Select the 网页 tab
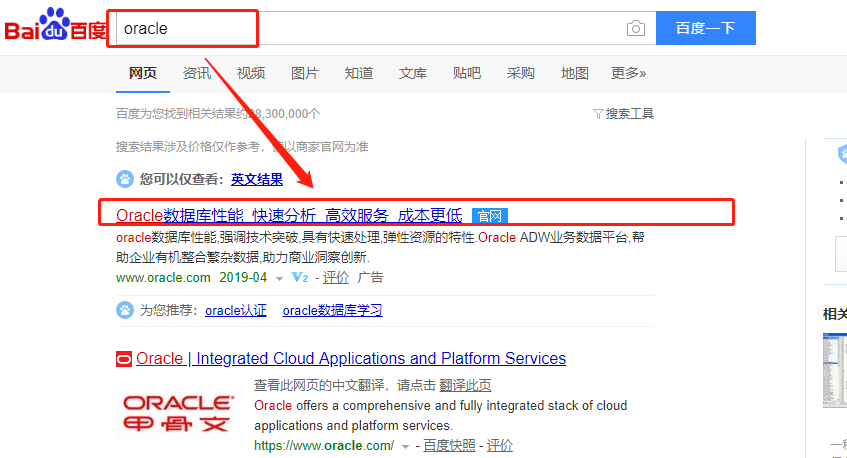847x458 pixels. 143,73
